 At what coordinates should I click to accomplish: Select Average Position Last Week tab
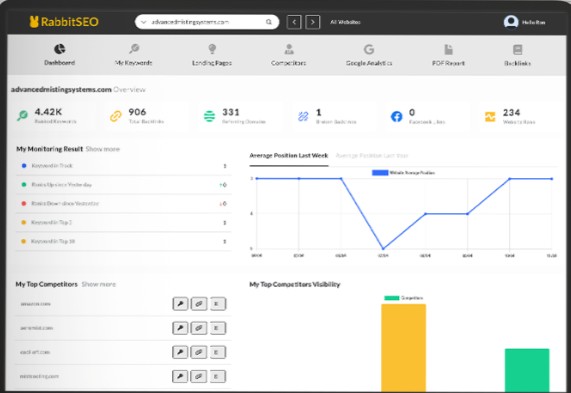click(x=289, y=156)
